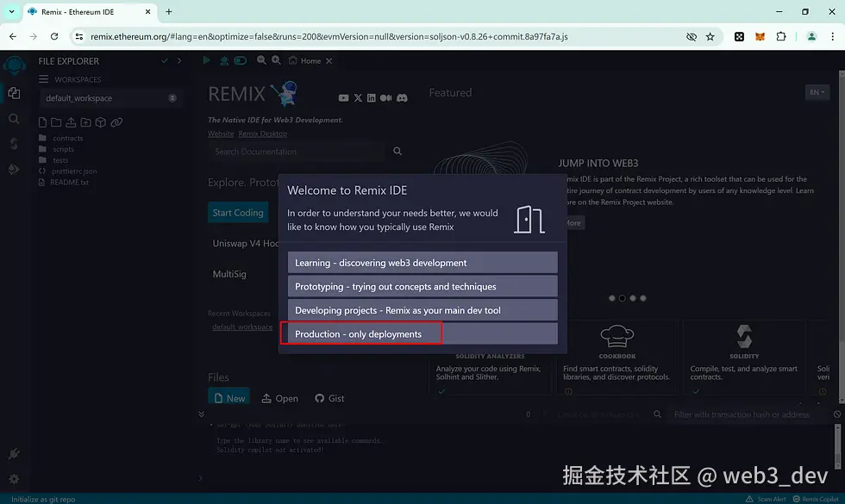Viewport: 845px width, 504px height.
Task: Choose Learning - discovering web3 development
Action: coord(422,263)
